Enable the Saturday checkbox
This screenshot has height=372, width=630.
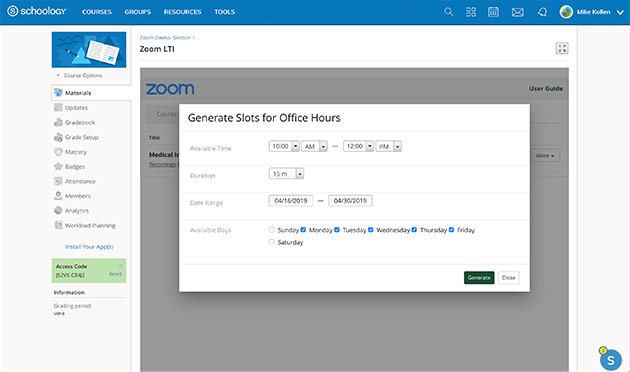[272, 242]
